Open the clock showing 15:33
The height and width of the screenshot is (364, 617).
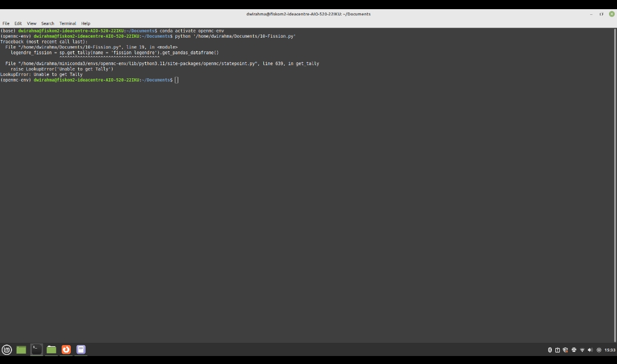tap(610, 350)
